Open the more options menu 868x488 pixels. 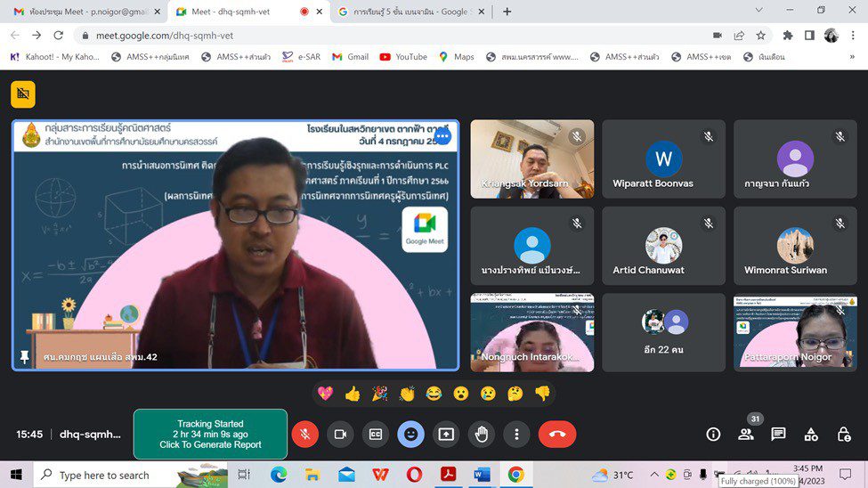pyautogui.click(x=516, y=435)
